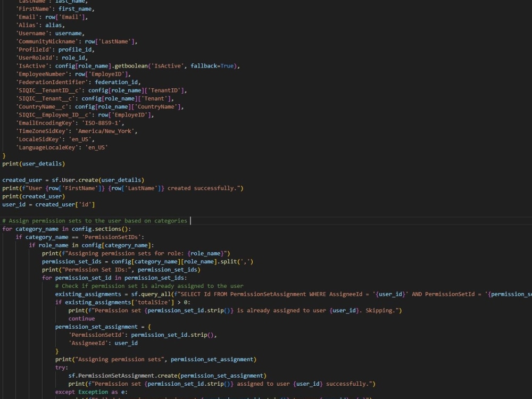Image resolution: width=532 pixels, height=399 pixels.
Task: Click 'Assigning permission sets for role:' string
Action: click(x=126, y=253)
